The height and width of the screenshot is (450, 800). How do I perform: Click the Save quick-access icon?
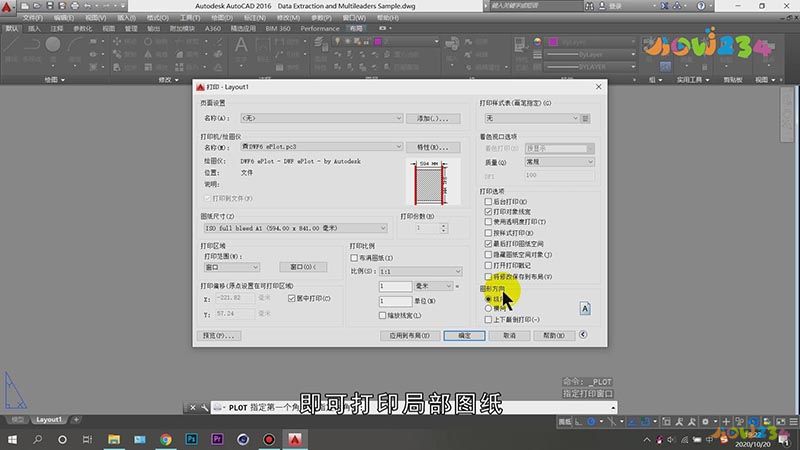(50, 6)
